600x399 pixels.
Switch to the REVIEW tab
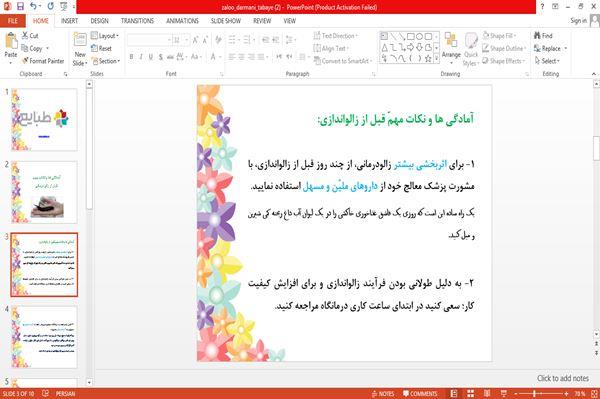click(x=262, y=21)
